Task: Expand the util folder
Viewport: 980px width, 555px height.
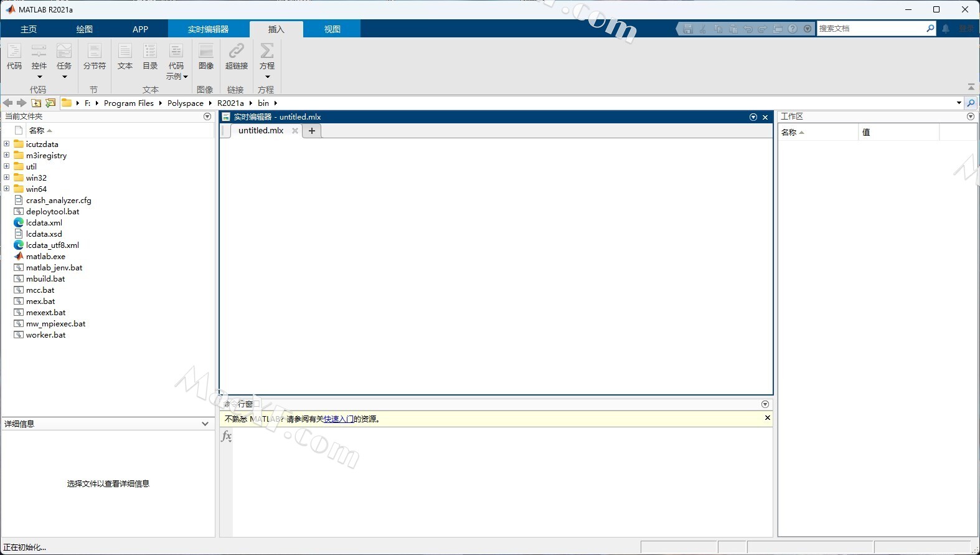Action: (x=7, y=166)
